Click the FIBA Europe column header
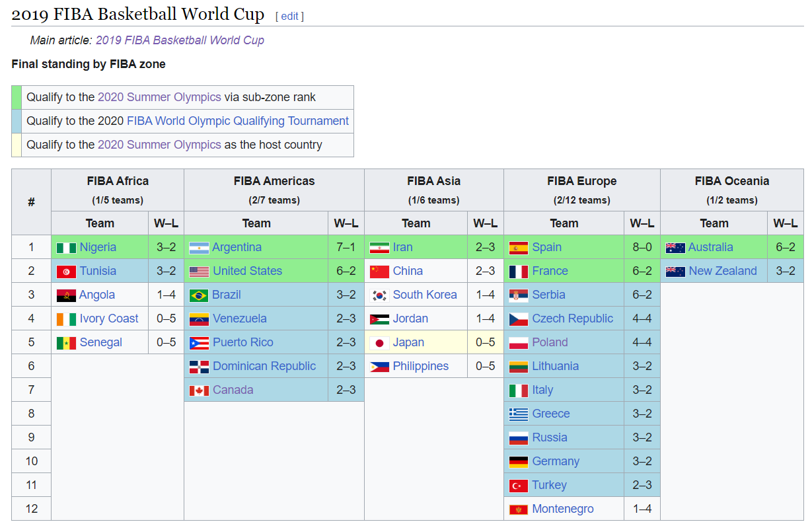Screen dimensions: 812x526 click(x=582, y=190)
